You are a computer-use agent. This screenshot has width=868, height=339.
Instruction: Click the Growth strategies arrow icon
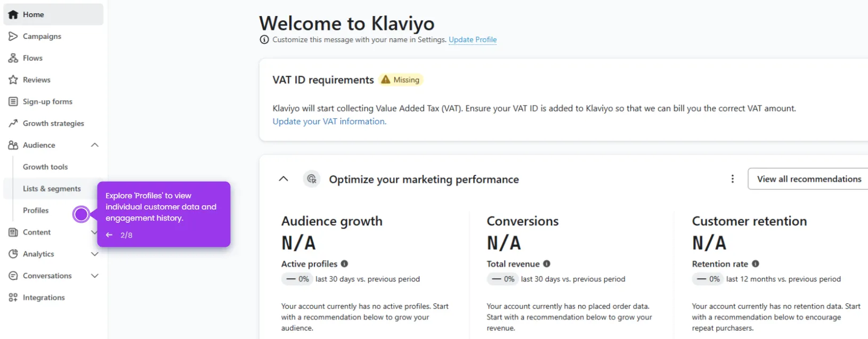coord(13,123)
